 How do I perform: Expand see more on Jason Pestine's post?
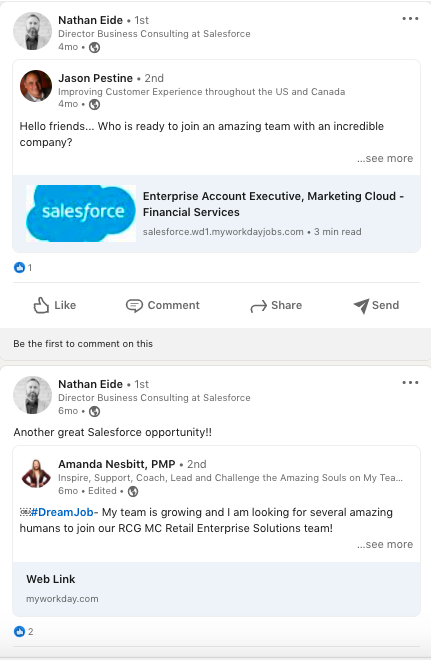(385, 158)
